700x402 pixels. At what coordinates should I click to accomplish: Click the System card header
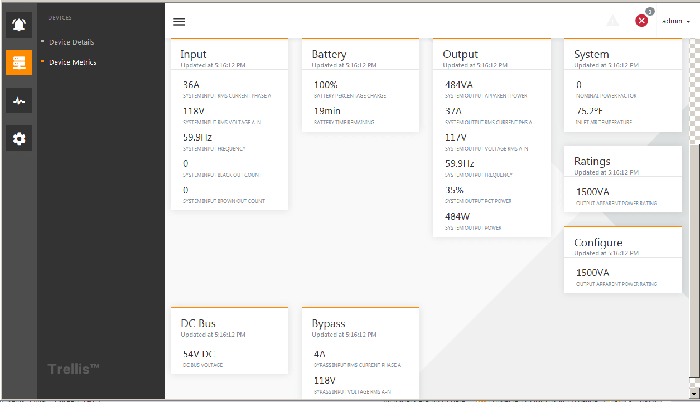point(592,54)
